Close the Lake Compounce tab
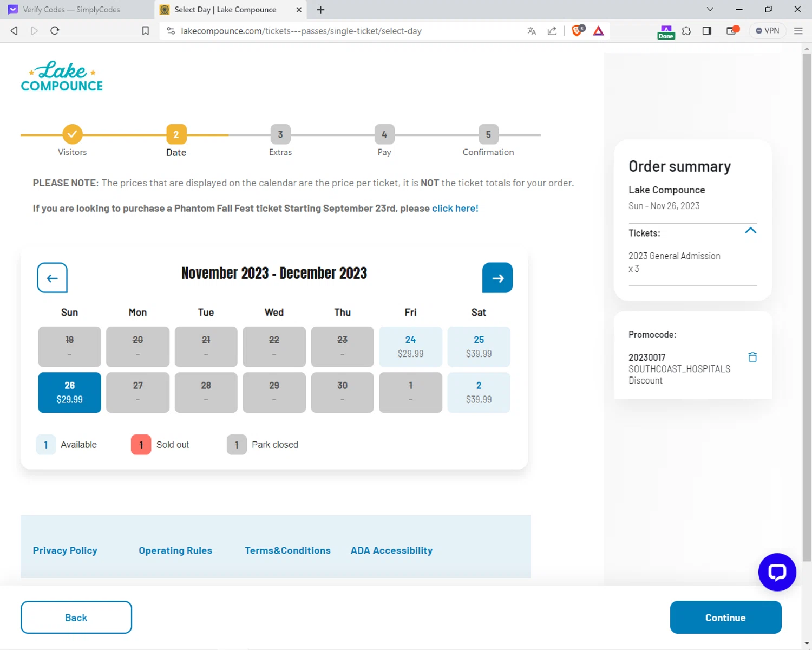Screen dimensions: 812x650 [x=299, y=10]
